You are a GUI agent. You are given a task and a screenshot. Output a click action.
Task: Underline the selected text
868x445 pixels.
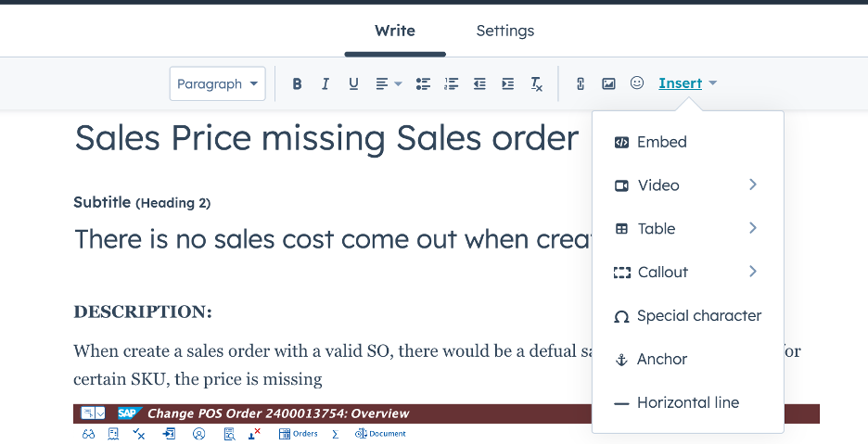click(x=353, y=83)
